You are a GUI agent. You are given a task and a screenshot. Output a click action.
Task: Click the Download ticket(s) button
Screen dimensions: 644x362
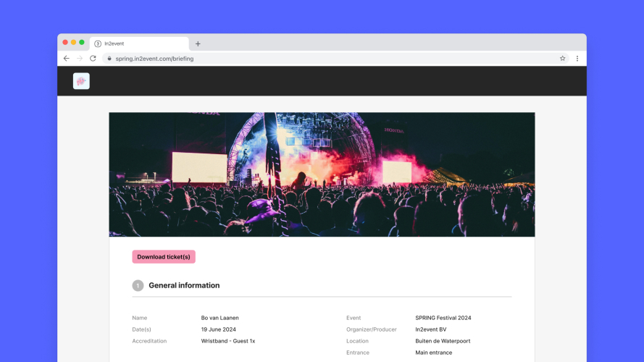click(x=164, y=256)
